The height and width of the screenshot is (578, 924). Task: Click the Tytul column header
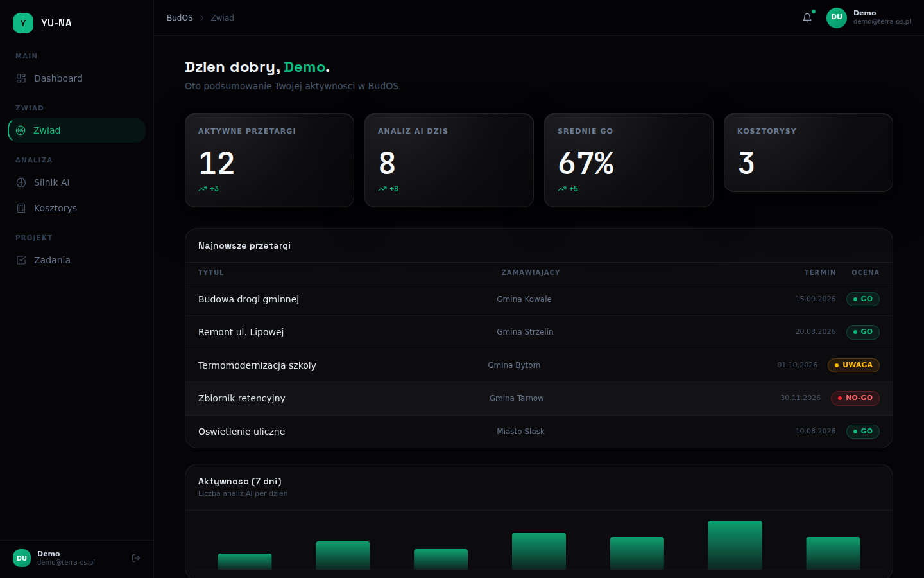pyautogui.click(x=211, y=273)
